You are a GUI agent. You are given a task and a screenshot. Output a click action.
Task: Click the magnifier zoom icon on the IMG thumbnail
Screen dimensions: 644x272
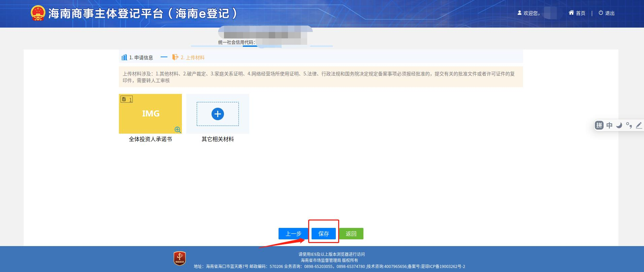coord(178,130)
